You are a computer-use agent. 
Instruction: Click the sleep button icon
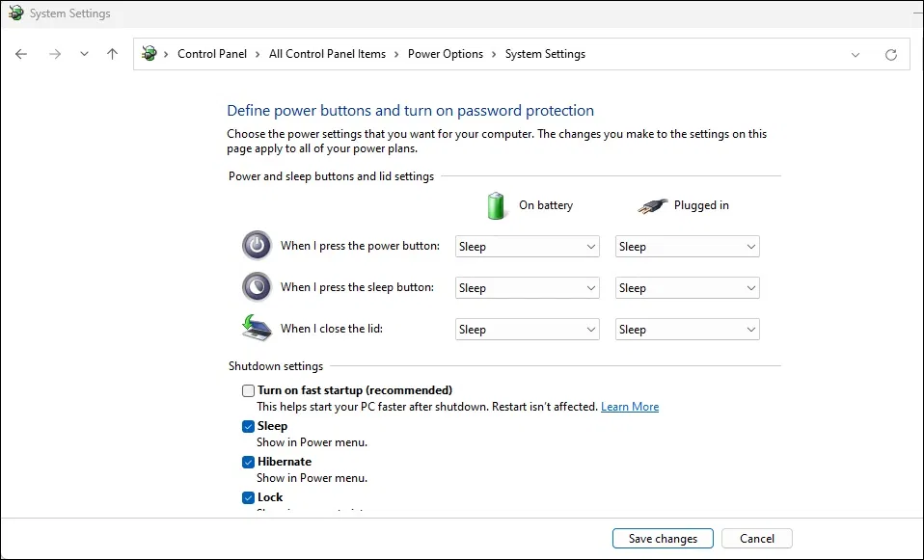(x=256, y=286)
